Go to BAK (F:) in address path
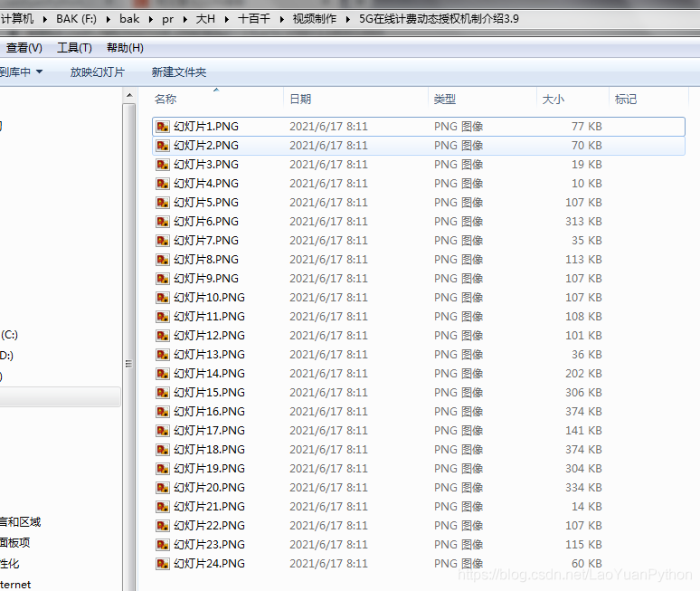Viewport: 700px width, 591px height. point(76,19)
